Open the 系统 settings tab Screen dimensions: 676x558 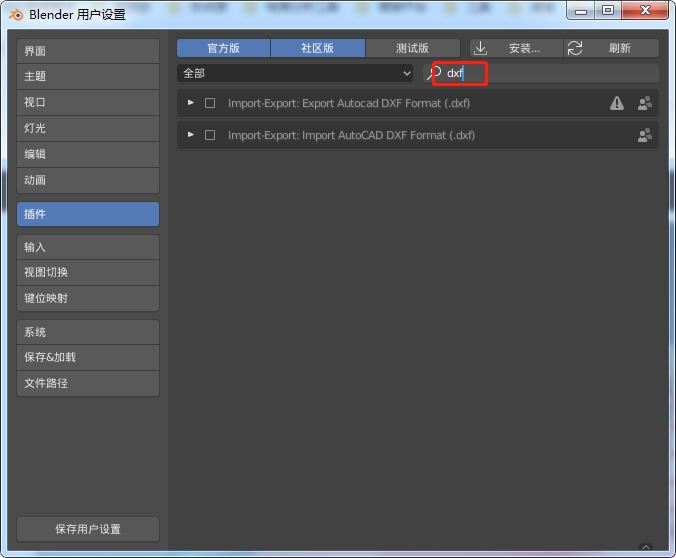click(88, 332)
